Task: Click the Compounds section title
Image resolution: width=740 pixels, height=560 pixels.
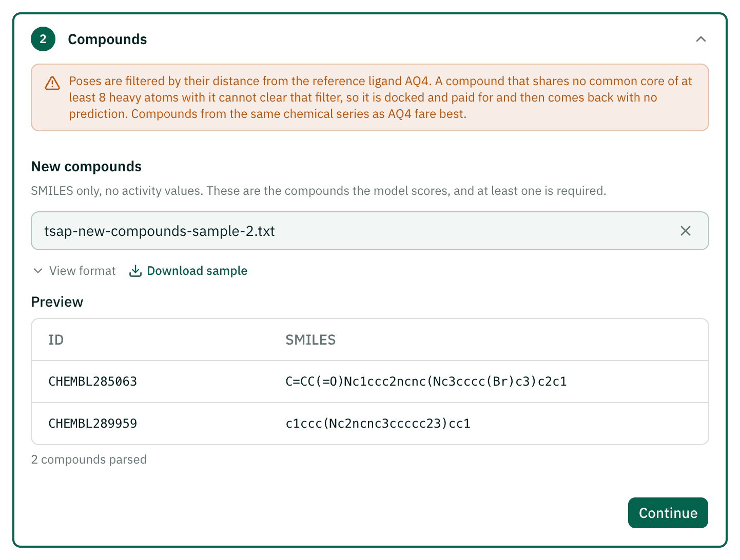Action: (x=107, y=39)
